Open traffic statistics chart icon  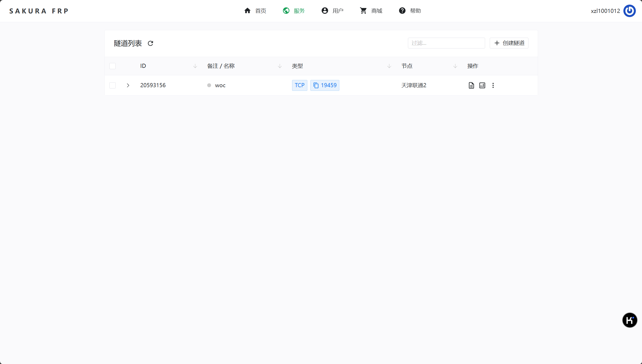pyautogui.click(x=482, y=85)
